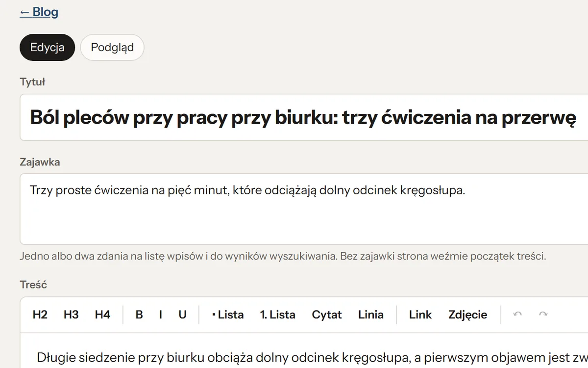588x368 pixels.
Task: Click the Tytuł field label
Action: click(x=32, y=82)
